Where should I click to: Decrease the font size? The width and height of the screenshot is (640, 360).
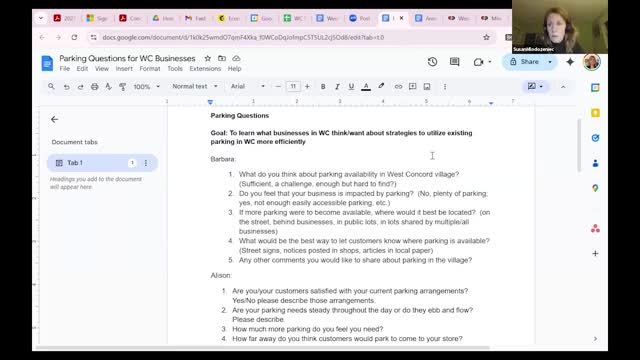pyautogui.click(x=278, y=87)
